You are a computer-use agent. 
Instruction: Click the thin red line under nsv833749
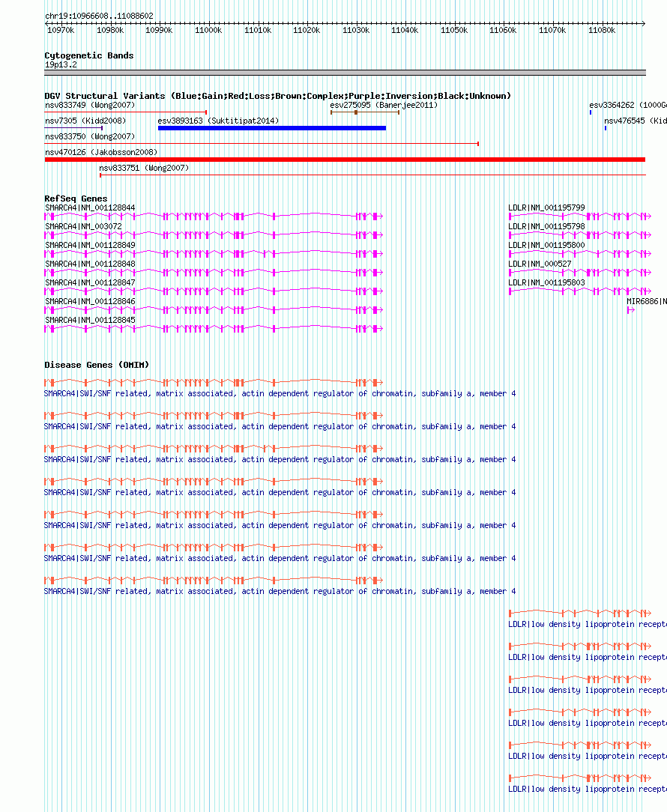click(126, 112)
